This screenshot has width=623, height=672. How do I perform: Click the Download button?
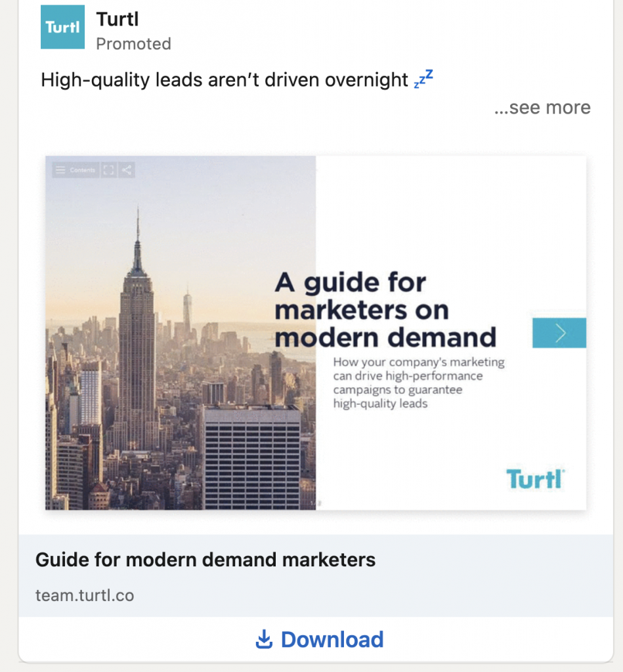pyautogui.click(x=320, y=639)
